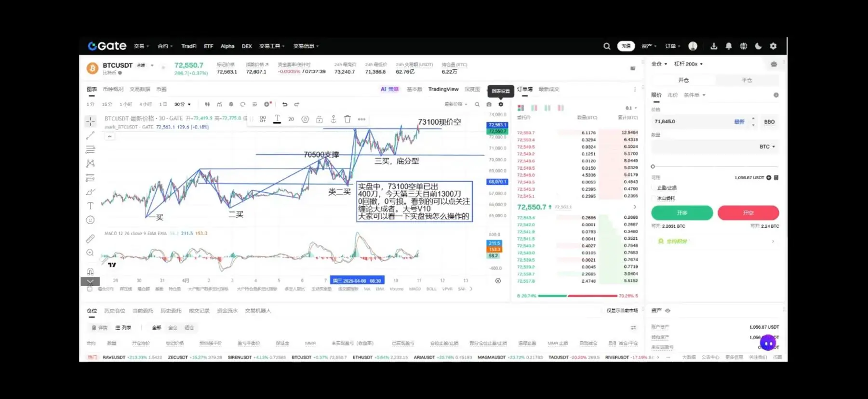Viewport: 868px width, 399px height.
Task: Open the 200x leverage dropdown
Action: (688, 64)
